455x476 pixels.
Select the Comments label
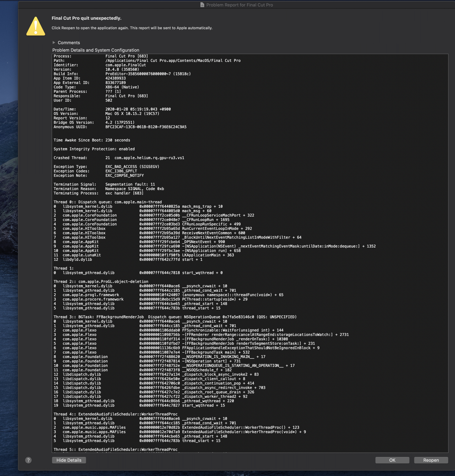(x=69, y=42)
